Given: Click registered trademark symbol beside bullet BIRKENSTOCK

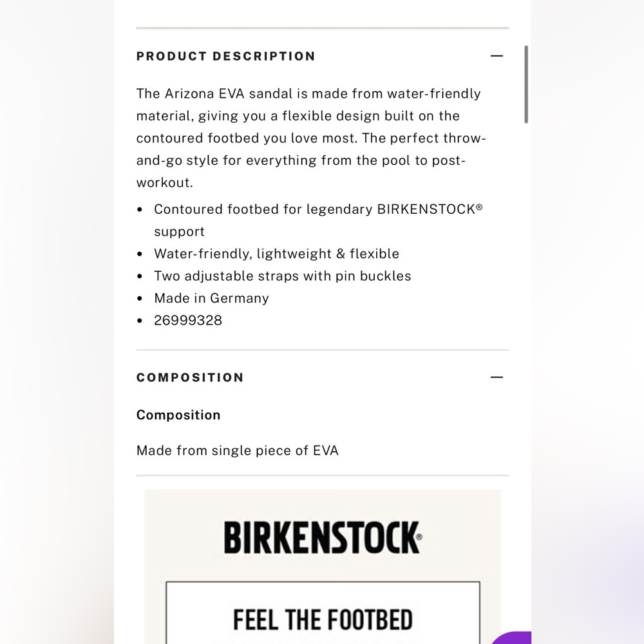Looking at the screenshot, I should click(479, 207).
